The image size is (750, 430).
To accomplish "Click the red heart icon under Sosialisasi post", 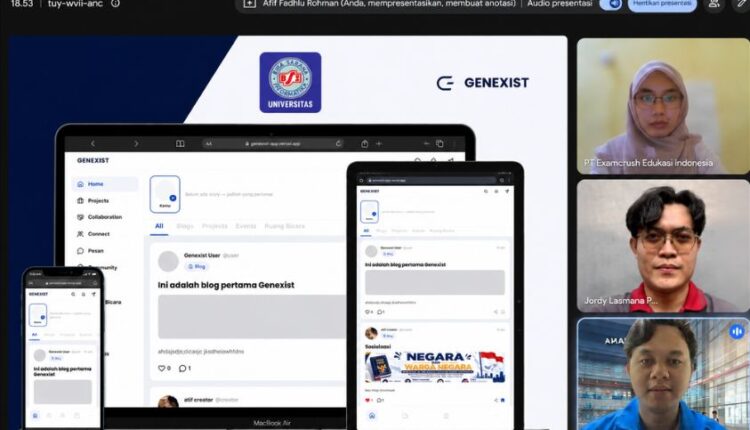I will point(368,400).
